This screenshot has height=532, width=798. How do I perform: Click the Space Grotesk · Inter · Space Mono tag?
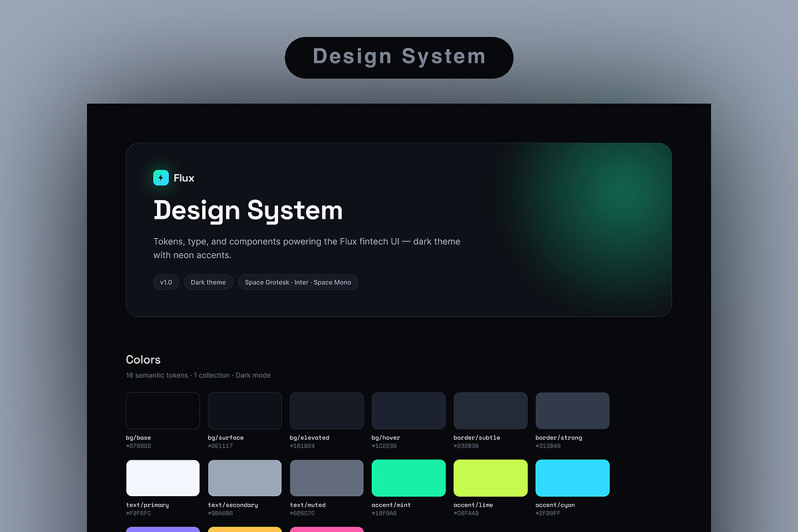click(x=298, y=282)
